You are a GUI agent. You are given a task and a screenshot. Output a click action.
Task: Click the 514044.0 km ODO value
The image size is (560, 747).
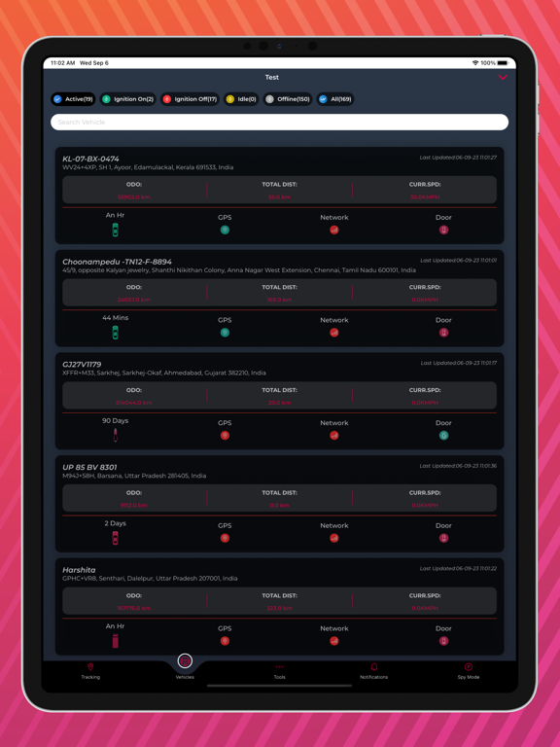(134, 403)
